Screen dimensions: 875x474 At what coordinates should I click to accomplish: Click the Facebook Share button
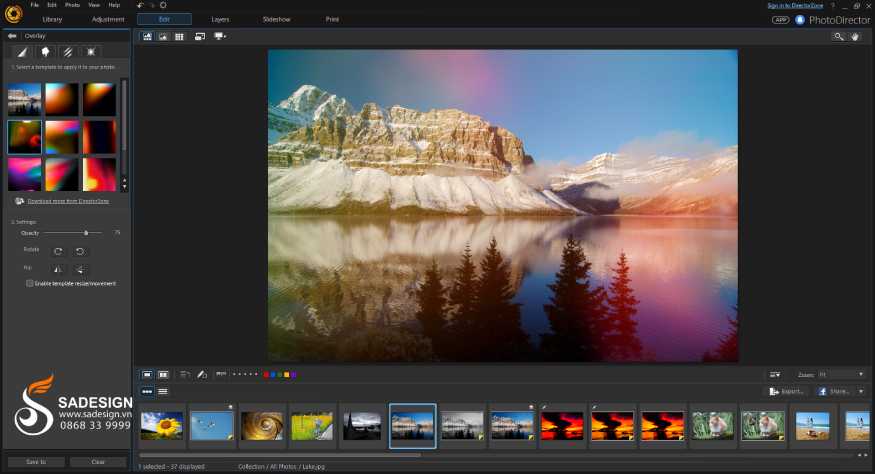click(834, 391)
